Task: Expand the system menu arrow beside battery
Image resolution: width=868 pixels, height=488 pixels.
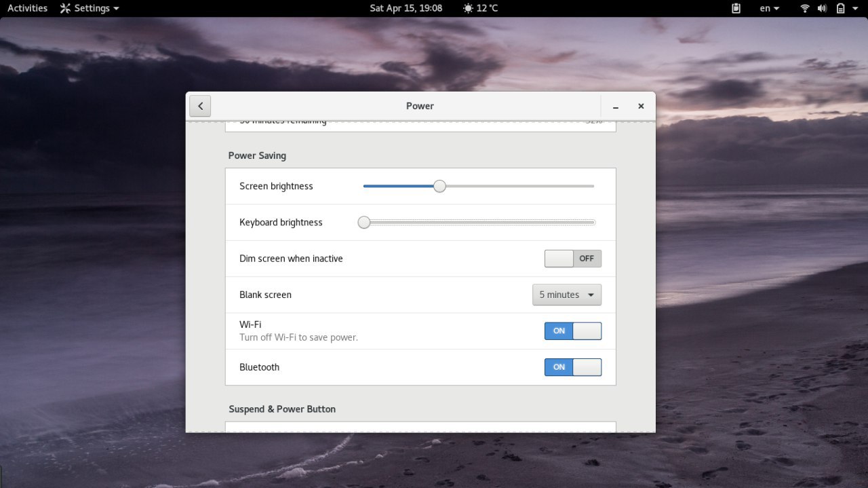Action: 856,8
